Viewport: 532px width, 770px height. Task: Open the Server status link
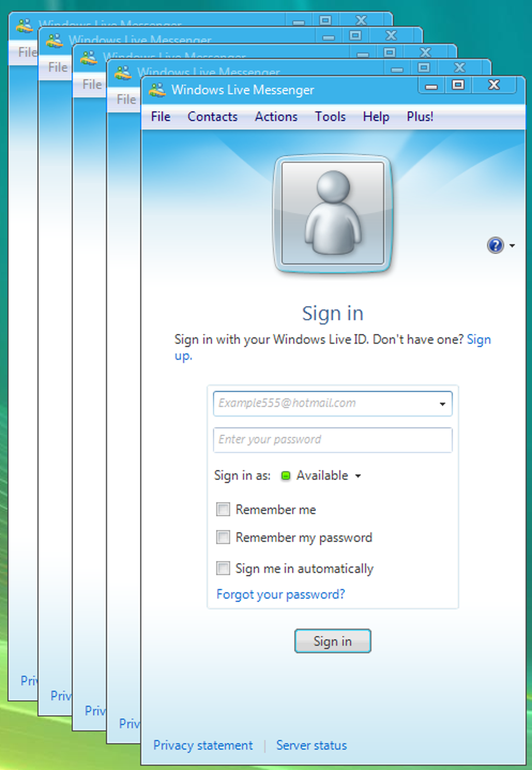click(311, 745)
